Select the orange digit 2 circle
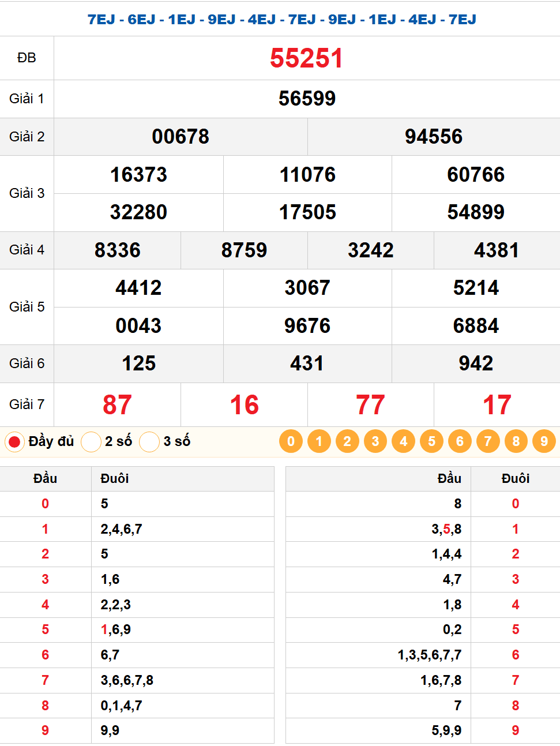This screenshot has height=746, width=560. click(x=347, y=441)
